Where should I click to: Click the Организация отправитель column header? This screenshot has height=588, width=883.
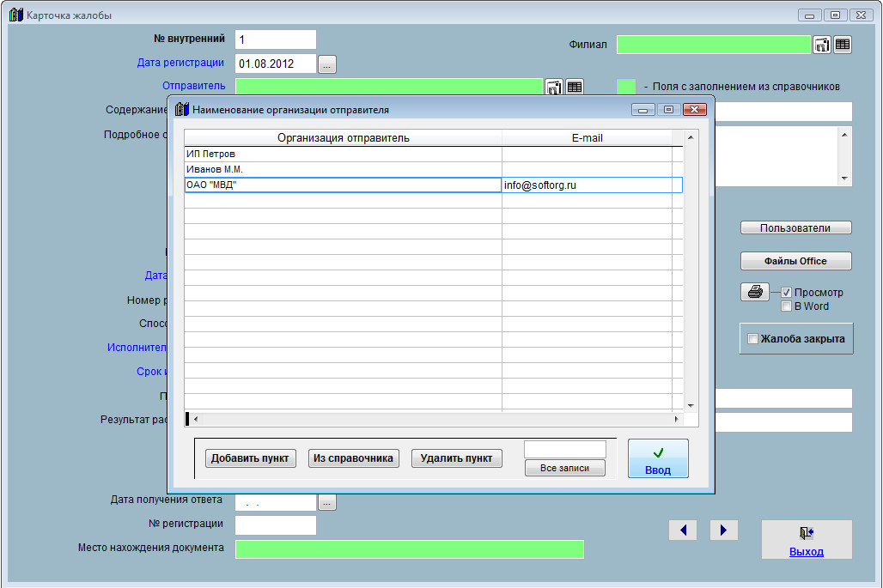(x=343, y=138)
